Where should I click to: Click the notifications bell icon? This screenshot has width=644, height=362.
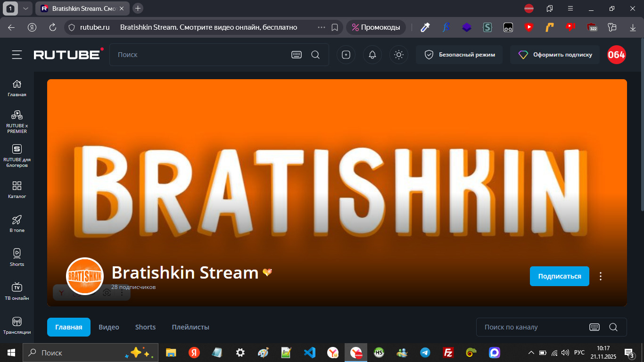pyautogui.click(x=372, y=55)
